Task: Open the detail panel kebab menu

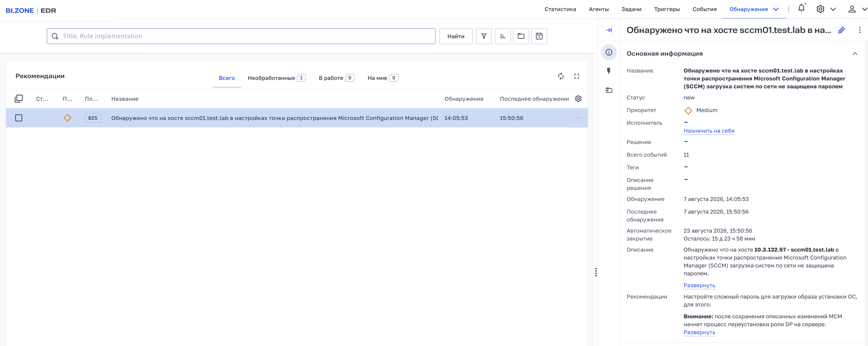Action: point(860,30)
